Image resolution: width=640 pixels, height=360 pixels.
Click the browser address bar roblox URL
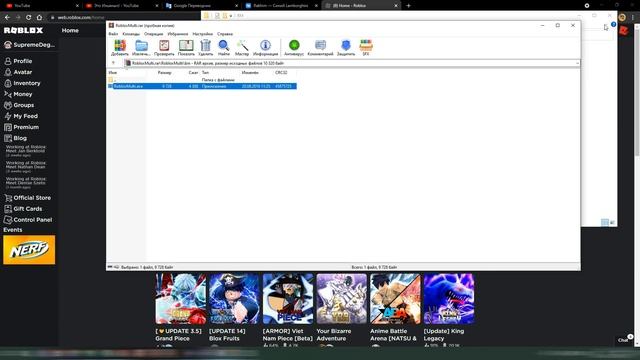click(81, 17)
